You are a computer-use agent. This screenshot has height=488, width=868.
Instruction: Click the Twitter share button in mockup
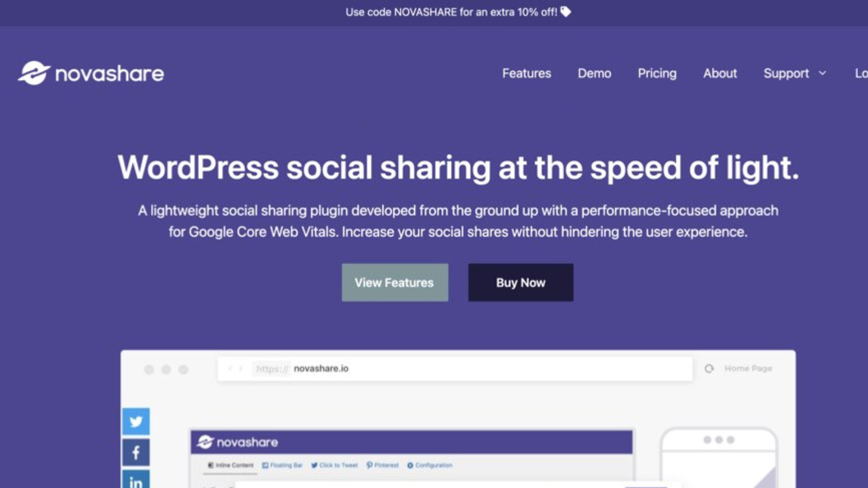tap(136, 422)
